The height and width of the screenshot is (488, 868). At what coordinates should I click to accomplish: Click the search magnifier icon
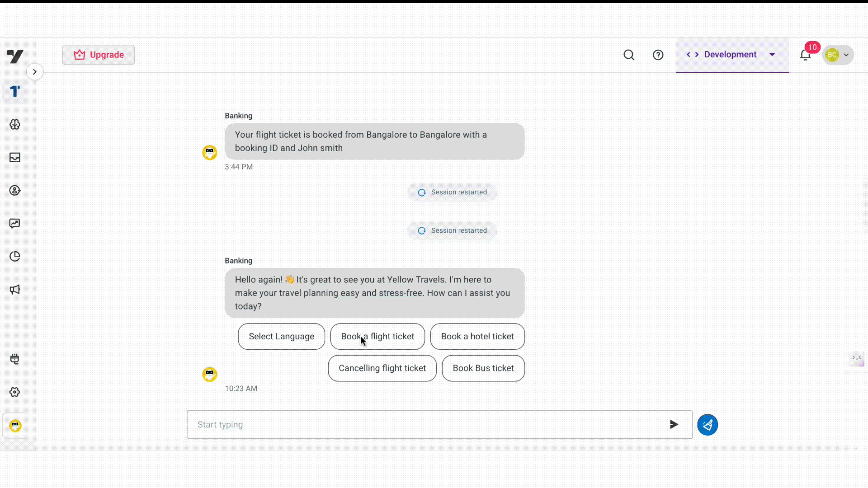[x=629, y=55]
